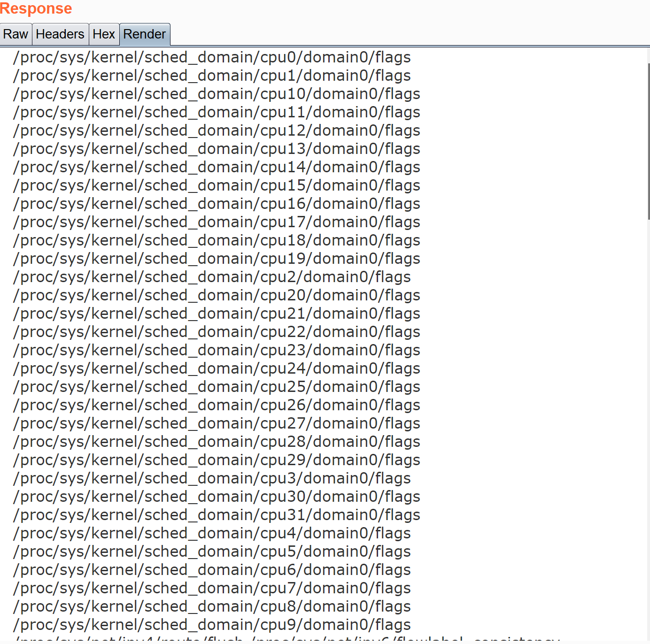Viewport: 650px width, 644px height.
Task: Click the cpu15/domain0/flags line
Action: point(217,185)
